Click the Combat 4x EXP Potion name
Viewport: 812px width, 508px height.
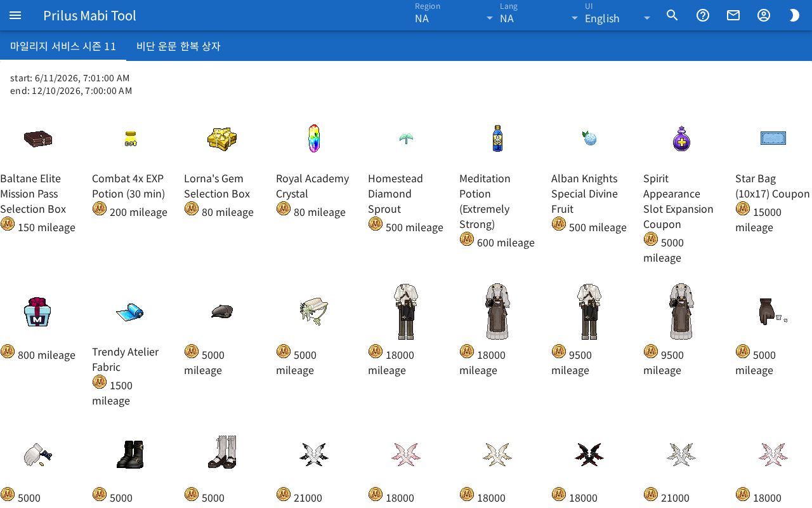coord(129,186)
